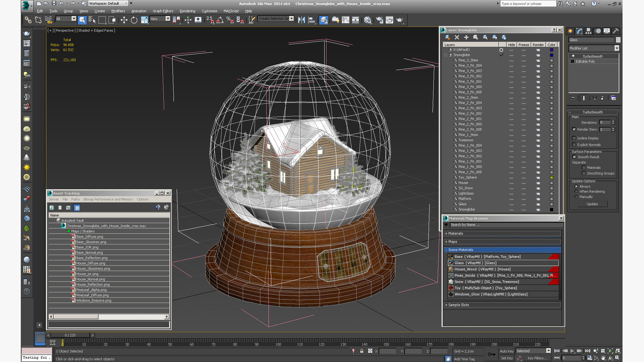Select the When Rendering radio option
The width and height of the screenshot is (644, 362).
click(576, 191)
